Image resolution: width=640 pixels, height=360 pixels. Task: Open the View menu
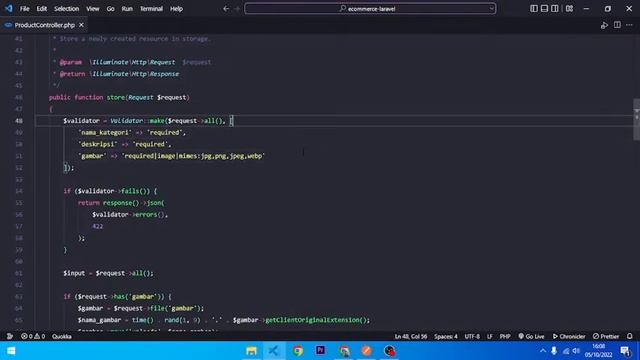tap(93, 9)
